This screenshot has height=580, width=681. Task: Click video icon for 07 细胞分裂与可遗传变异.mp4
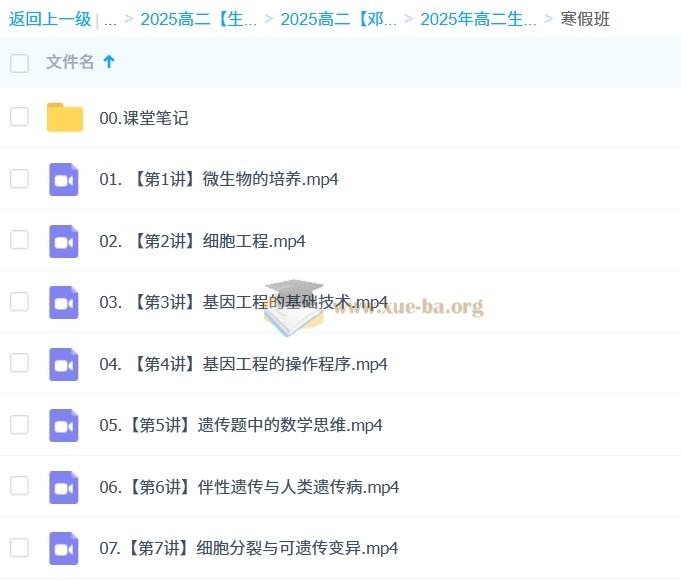(64, 548)
